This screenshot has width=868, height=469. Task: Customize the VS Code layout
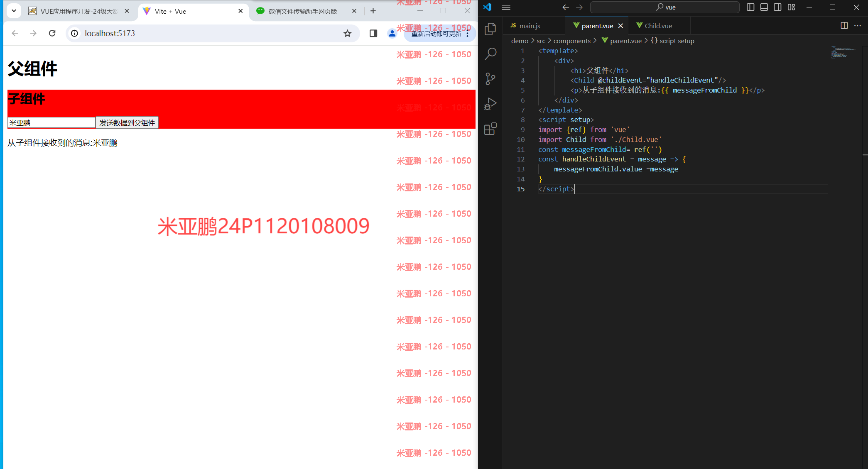coord(792,7)
